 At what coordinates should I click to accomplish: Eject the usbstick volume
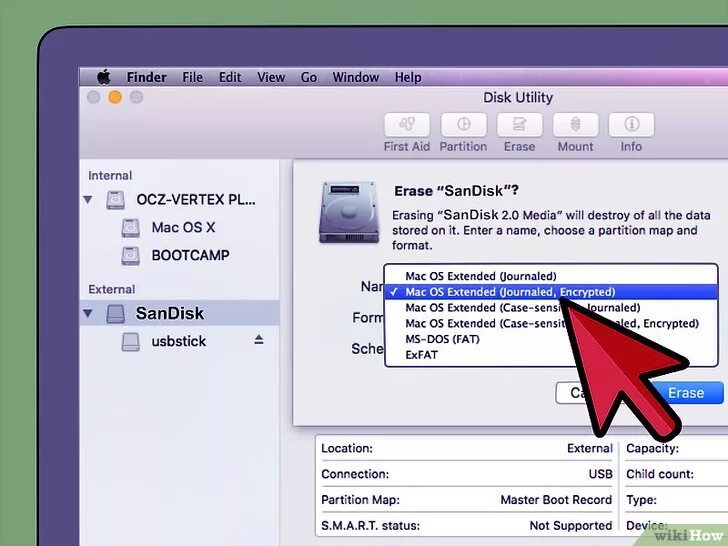tap(259, 340)
